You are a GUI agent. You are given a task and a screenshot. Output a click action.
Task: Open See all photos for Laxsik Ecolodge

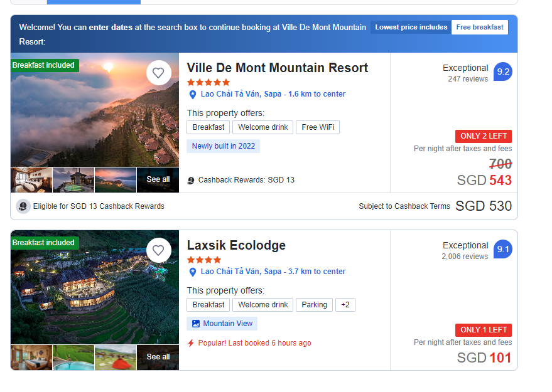(158, 357)
